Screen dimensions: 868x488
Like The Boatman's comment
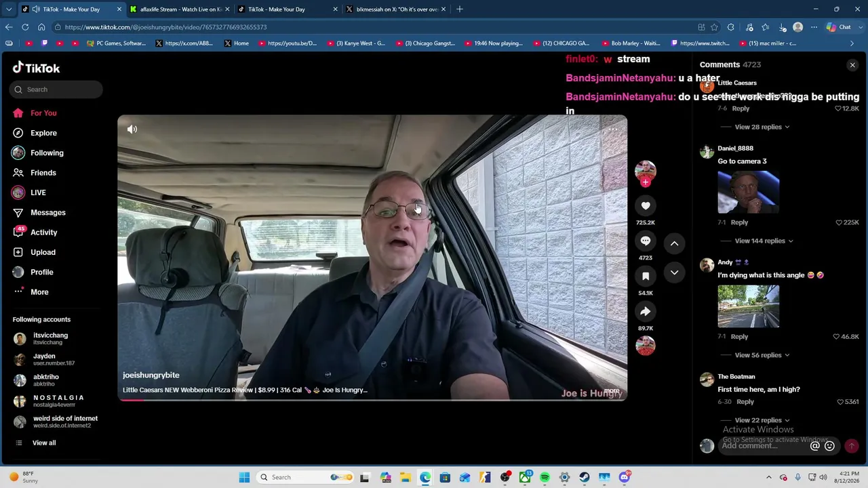click(841, 402)
